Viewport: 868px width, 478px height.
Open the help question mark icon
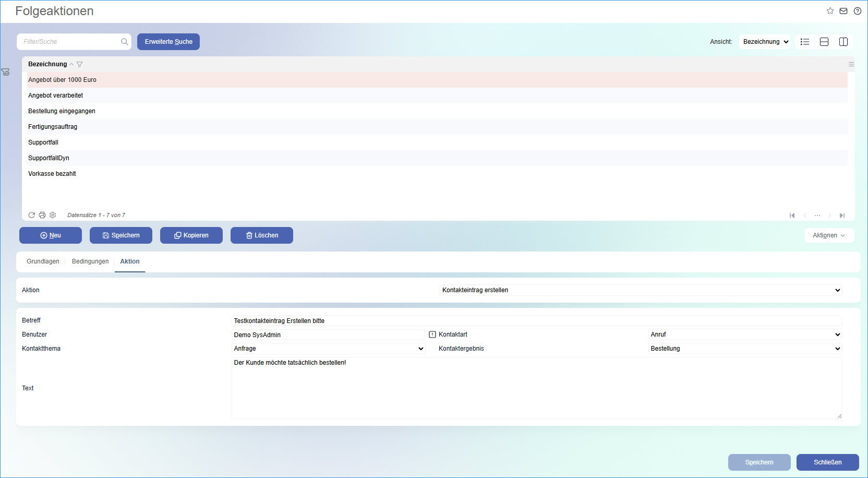pyautogui.click(x=858, y=11)
